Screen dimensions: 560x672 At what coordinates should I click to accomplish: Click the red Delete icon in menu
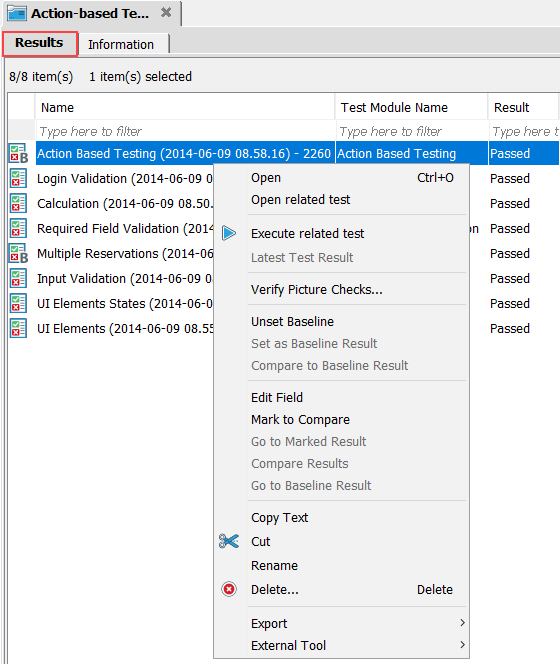point(229,589)
